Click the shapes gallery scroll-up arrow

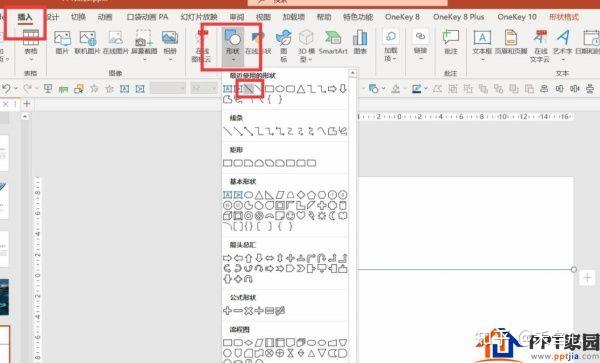coord(352,73)
